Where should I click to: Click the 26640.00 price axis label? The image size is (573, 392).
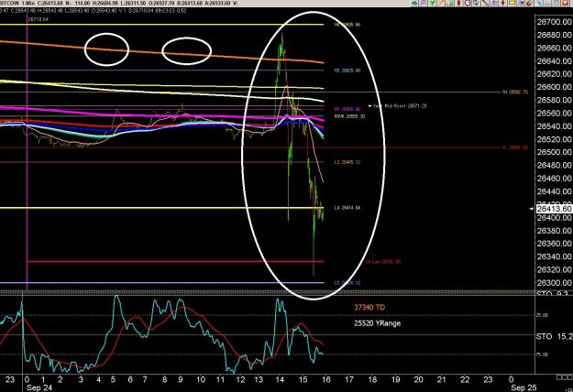[x=554, y=60]
